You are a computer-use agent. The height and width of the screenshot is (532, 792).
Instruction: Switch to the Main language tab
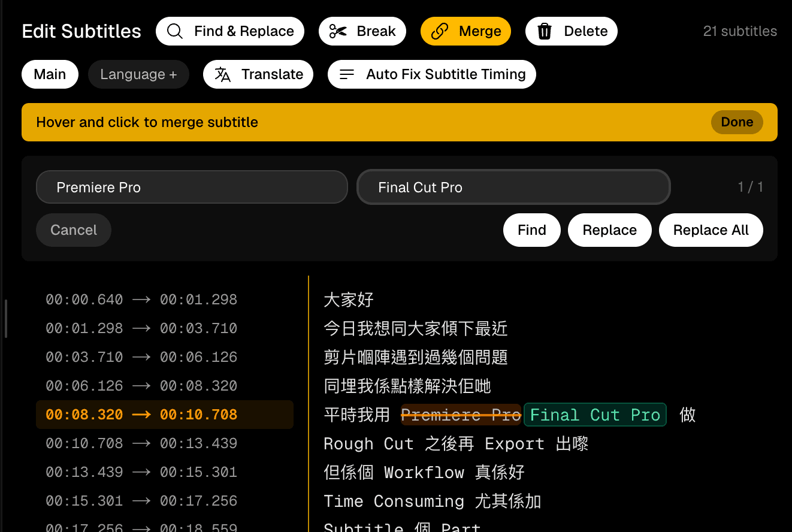[50, 74]
